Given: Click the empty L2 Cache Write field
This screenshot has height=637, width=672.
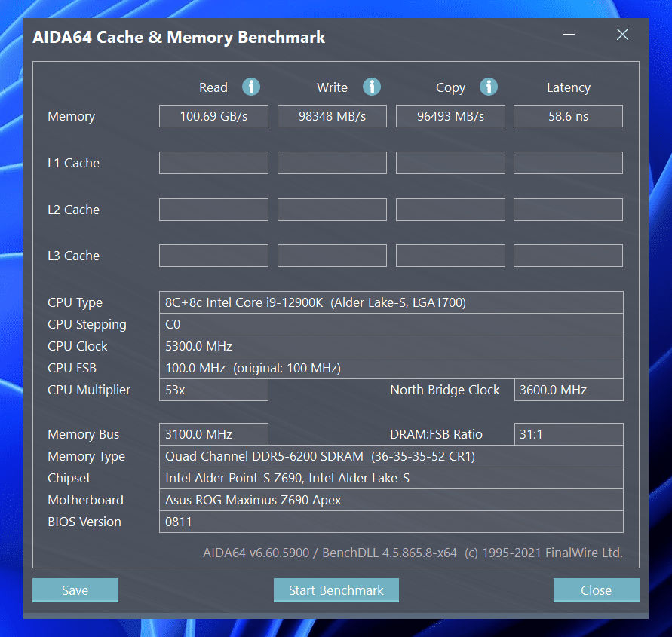Looking at the screenshot, I should 332,210.
